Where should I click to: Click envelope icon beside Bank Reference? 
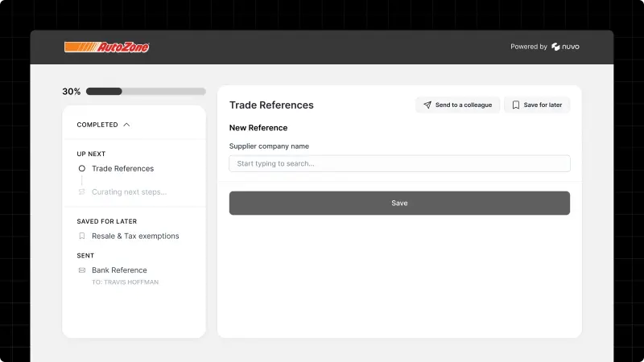tap(82, 270)
